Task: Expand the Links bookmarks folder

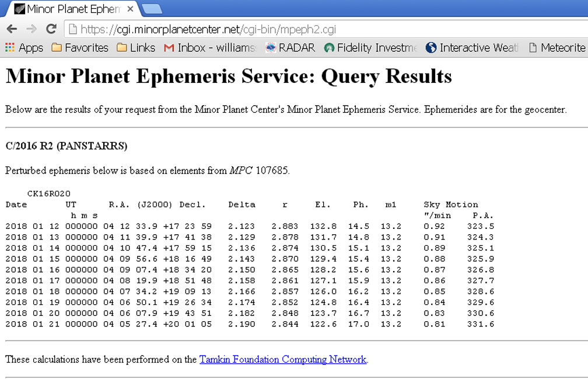Action: click(x=136, y=48)
